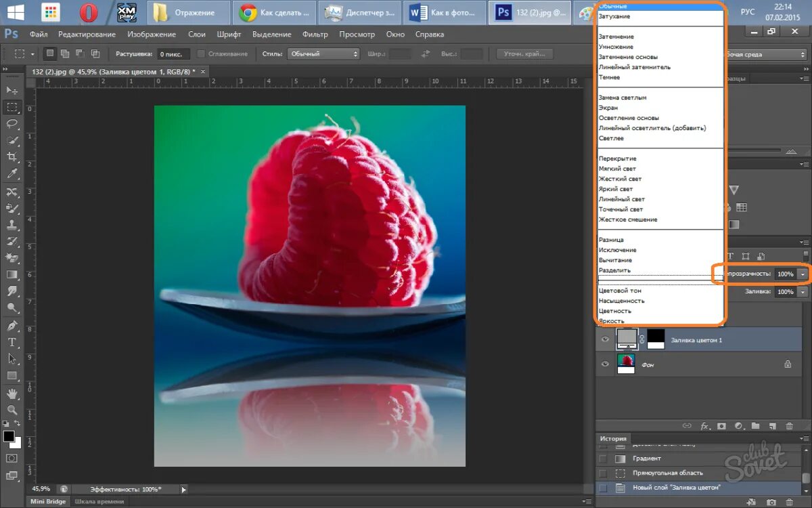The height and width of the screenshot is (508, 812).
Task: Select the Brush tool
Action: pyautogui.click(x=12, y=209)
